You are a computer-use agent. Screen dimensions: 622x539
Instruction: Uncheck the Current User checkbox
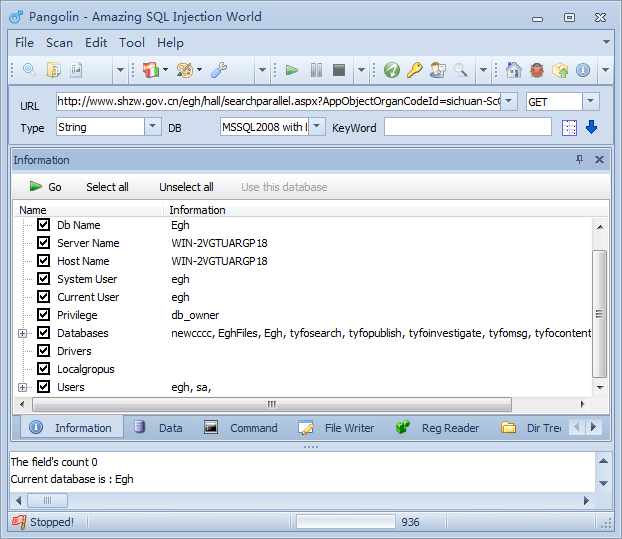[43, 297]
